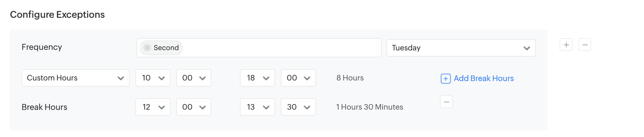Click the "1 Hours 30 Minutes" duration text
Screen dimensions: 644x137
pyautogui.click(x=370, y=107)
